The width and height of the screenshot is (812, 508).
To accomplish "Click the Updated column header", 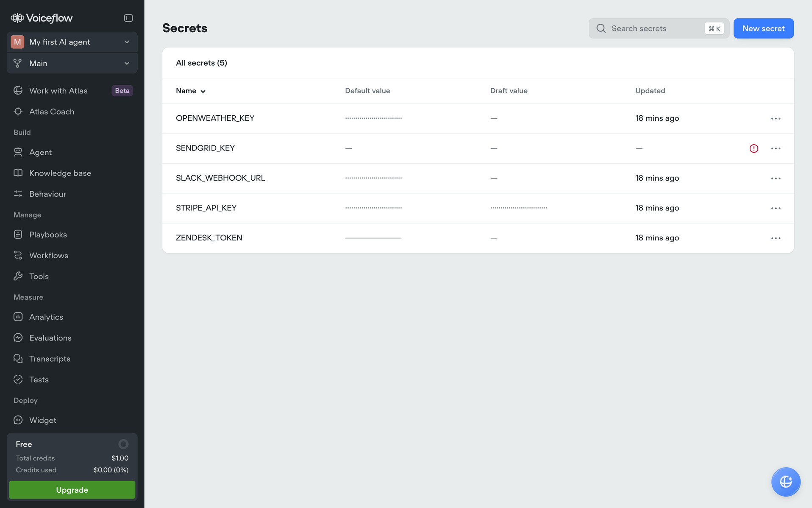I will coord(650,91).
